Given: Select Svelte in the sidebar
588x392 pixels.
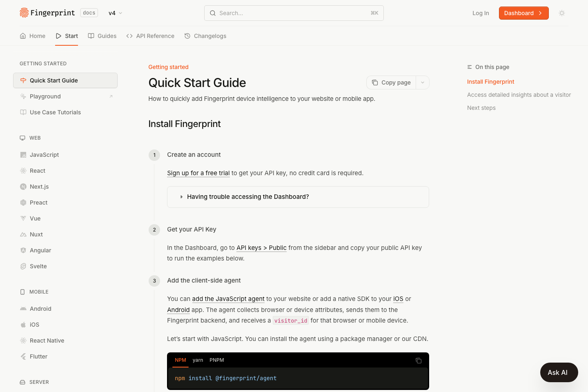Looking at the screenshot, I should 38,266.
